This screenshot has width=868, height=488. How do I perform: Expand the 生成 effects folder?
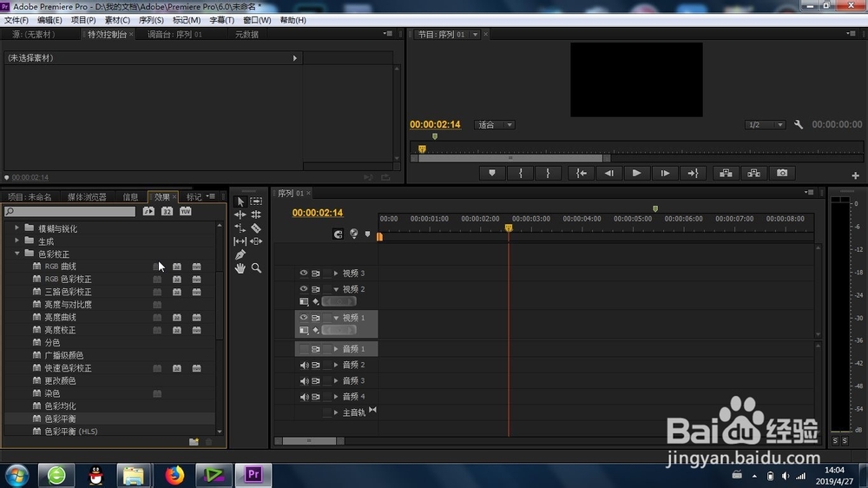(16, 241)
